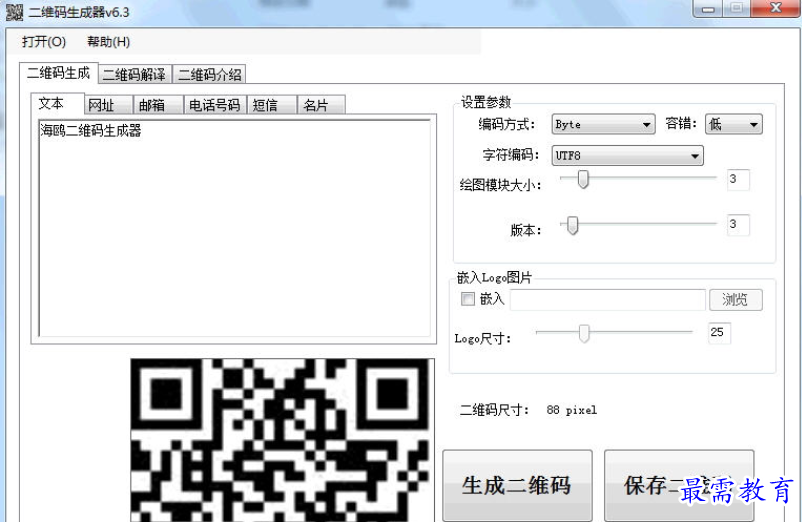Enable the 嵌入 logo checkbox
Screen dimensions: 802x522
(467, 299)
